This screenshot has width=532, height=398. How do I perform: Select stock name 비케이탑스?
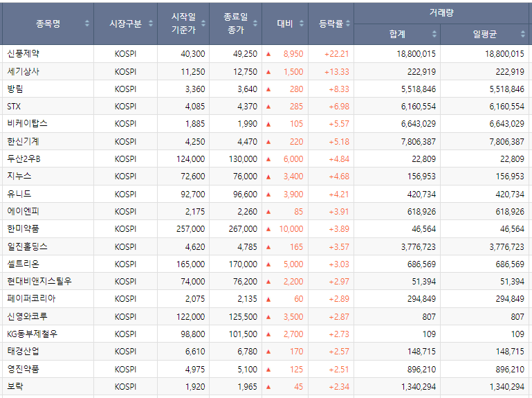pyautogui.click(x=27, y=124)
